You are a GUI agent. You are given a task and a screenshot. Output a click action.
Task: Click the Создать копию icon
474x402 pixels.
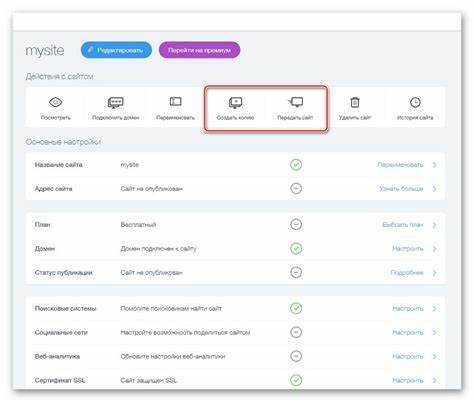coord(235,102)
